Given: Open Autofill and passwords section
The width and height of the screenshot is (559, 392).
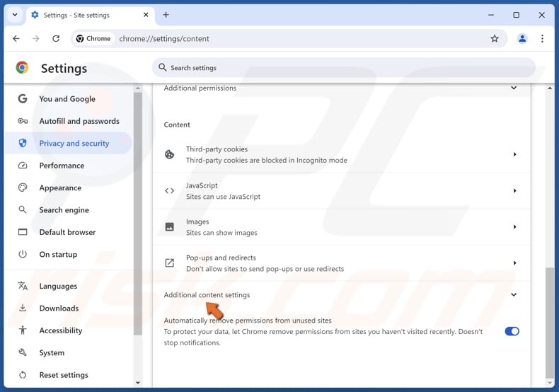Looking at the screenshot, I should (69, 121).
